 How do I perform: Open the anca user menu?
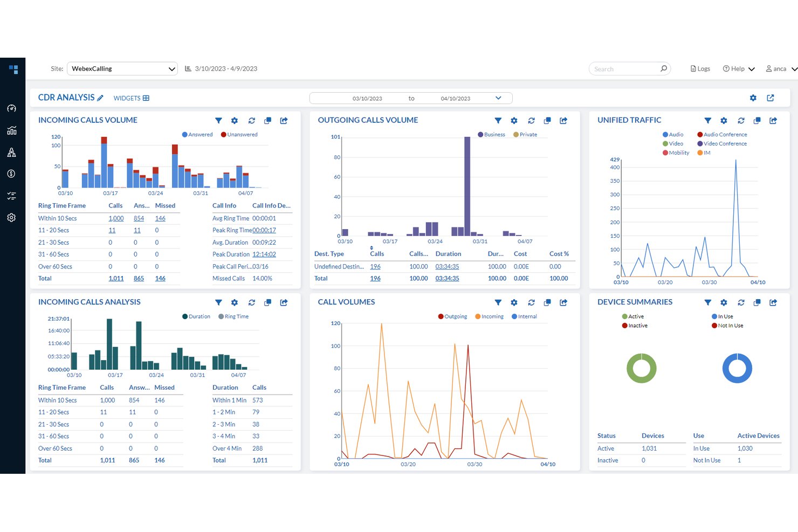(x=781, y=69)
